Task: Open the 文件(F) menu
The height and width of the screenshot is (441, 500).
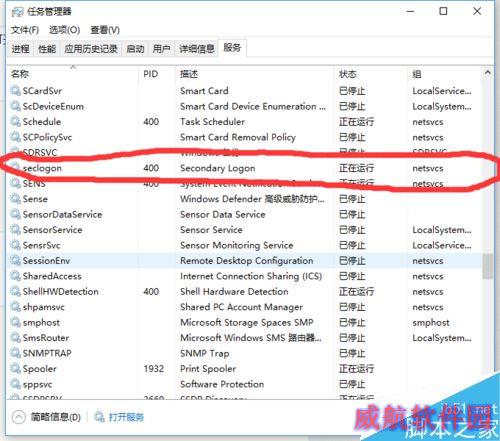Action: pyautogui.click(x=25, y=30)
